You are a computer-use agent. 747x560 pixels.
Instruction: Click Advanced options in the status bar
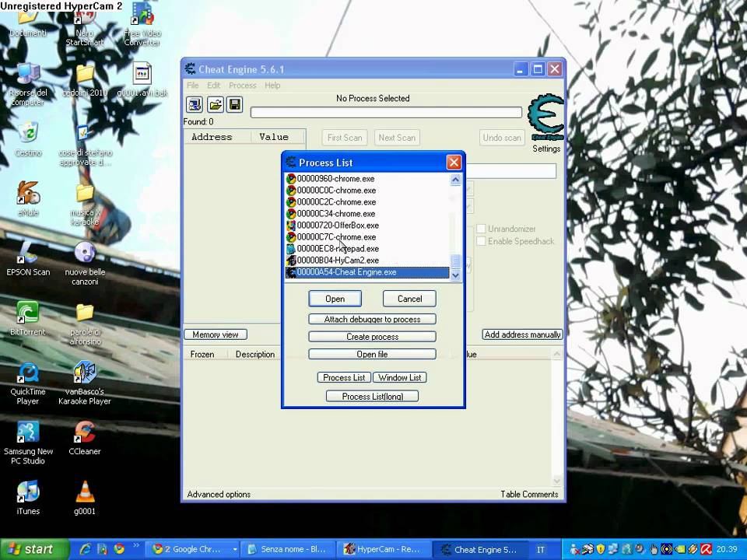tap(219, 495)
